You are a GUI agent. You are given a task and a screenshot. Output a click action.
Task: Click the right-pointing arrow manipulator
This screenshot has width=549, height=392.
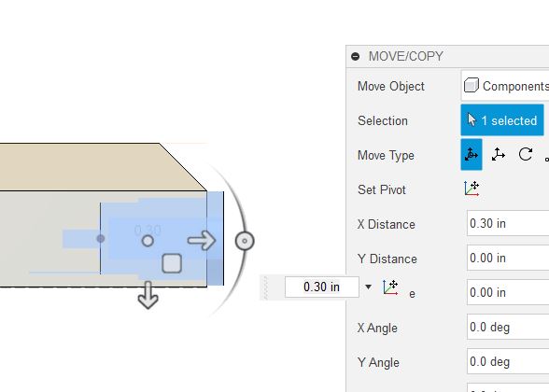pyautogui.click(x=202, y=241)
